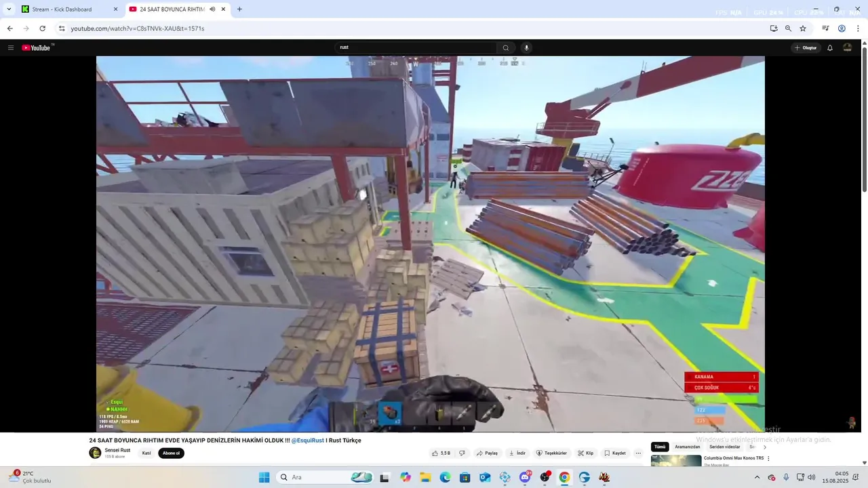Open Discord from the taskbar
This screenshot has height=488, width=868.
[525, 477]
